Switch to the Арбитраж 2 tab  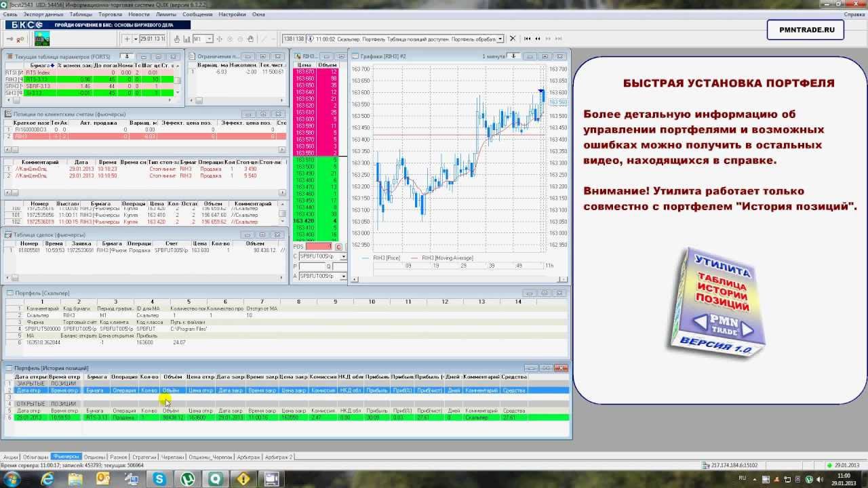[x=279, y=457]
